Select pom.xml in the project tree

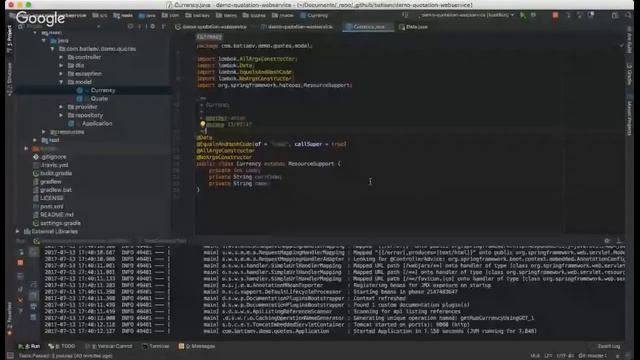click(52, 206)
